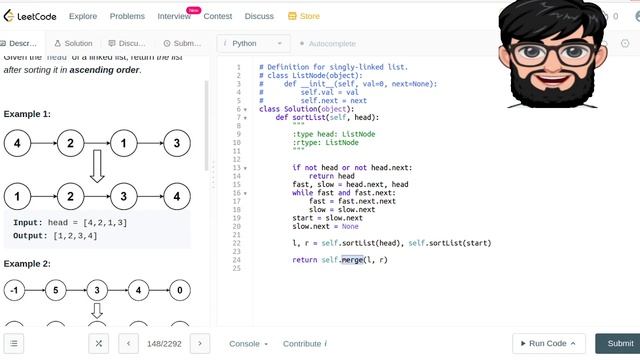Open the Console dropdown

pyautogui.click(x=248, y=344)
